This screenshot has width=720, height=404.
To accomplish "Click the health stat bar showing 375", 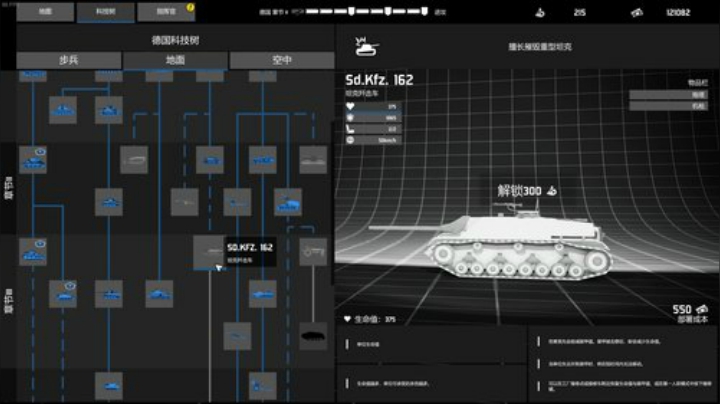I will point(373,107).
